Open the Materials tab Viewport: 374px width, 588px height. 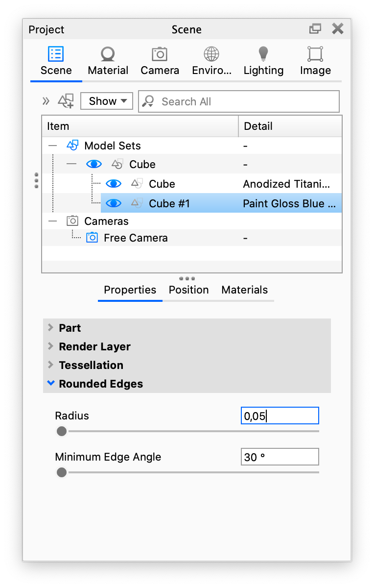click(x=244, y=290)
